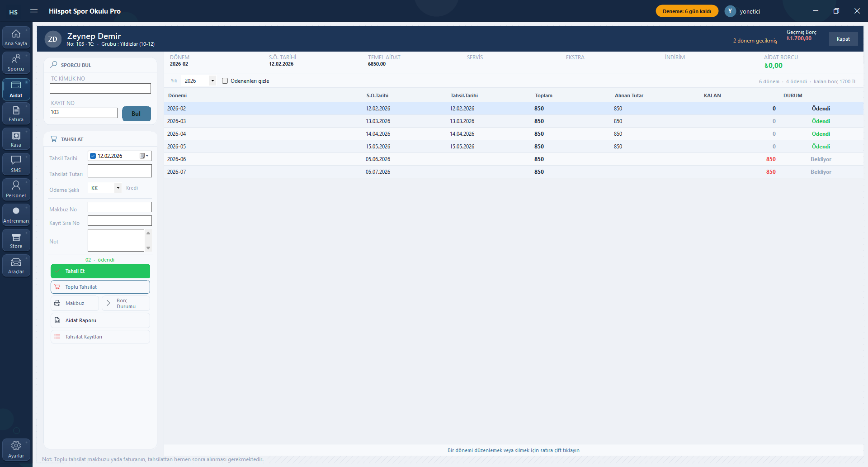Click the green Tahsil Et button
The height and width of the screenshot is (467, 868).
point(100,271)
